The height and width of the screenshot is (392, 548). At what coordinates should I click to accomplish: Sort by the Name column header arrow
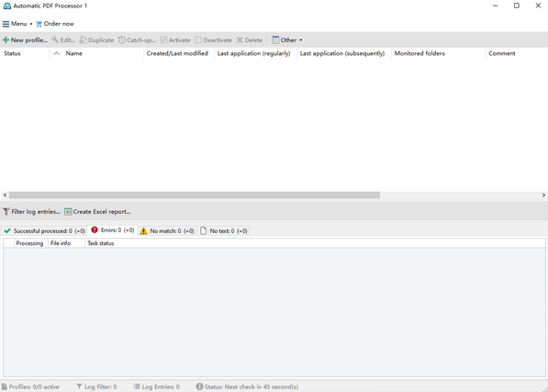click(57, 53)
